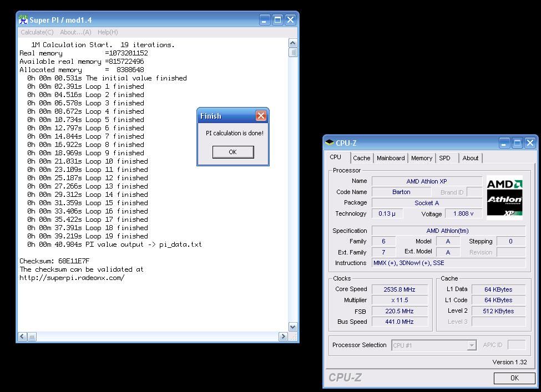541x392 pixels.
Task: Minimize the Super PI window
Action: (x=265, y=19)
